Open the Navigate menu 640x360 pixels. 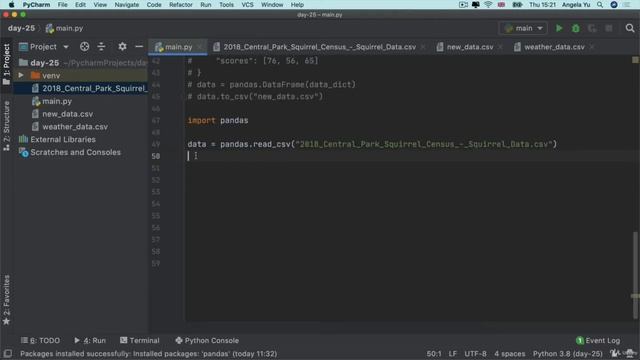coord(127,5)
